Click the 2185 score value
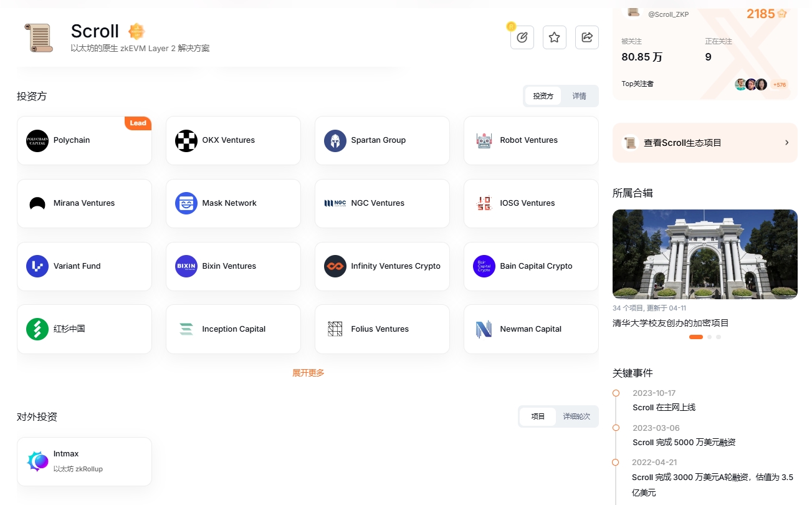This screenshot has width=812, height=505. [761, 14]
